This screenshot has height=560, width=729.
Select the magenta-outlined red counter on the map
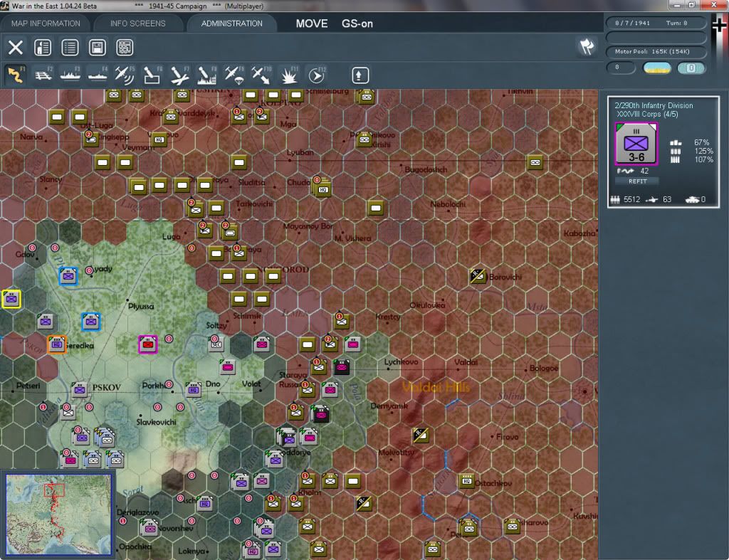[x=148, y=344]
